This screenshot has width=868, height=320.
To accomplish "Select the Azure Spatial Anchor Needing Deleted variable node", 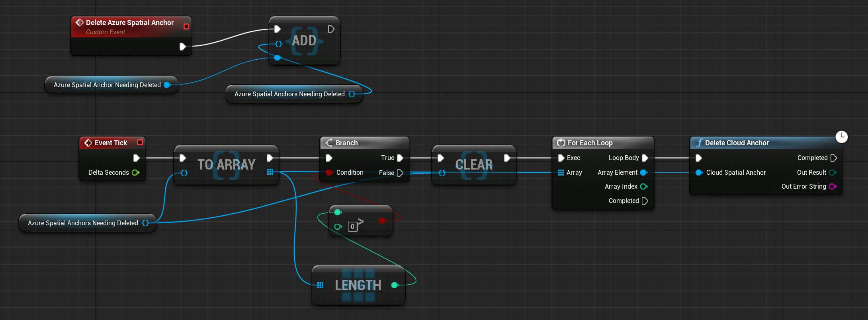I will (111, 85).
